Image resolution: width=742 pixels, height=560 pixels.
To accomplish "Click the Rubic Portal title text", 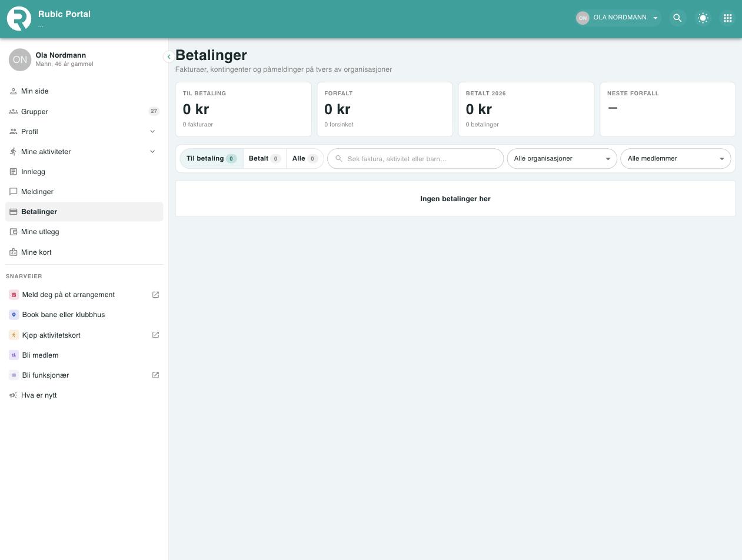I will coord(64,14).
